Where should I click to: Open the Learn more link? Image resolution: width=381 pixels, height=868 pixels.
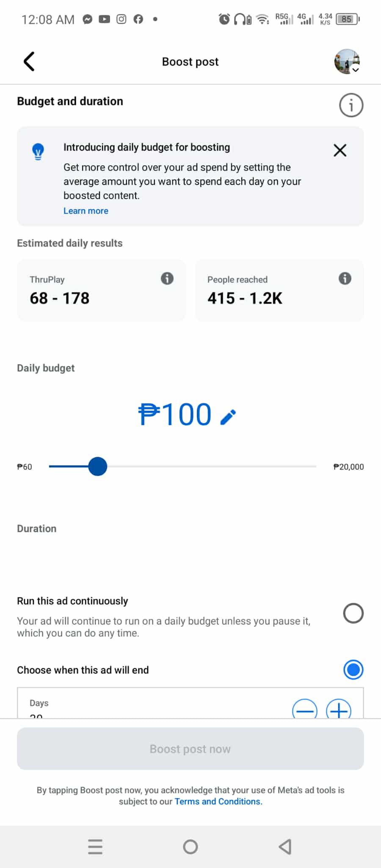(x=86, y=211)
